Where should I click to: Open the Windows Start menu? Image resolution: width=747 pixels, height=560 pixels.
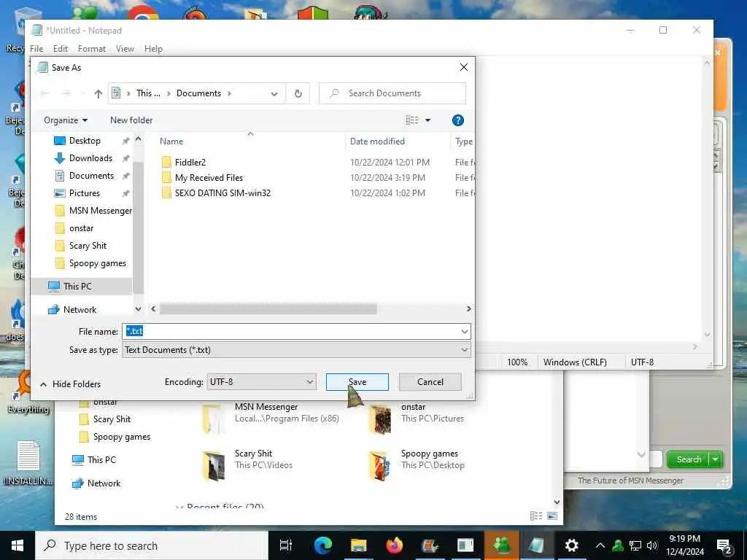[18, 545]
